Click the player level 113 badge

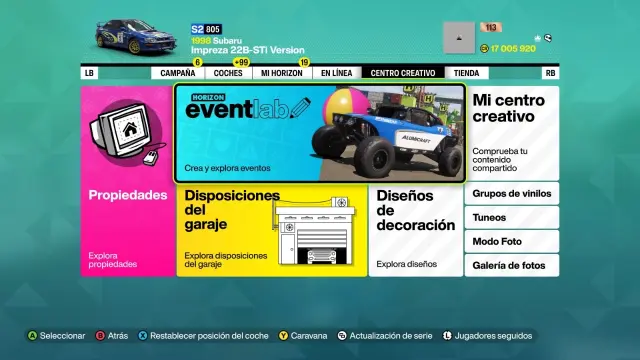491,27
